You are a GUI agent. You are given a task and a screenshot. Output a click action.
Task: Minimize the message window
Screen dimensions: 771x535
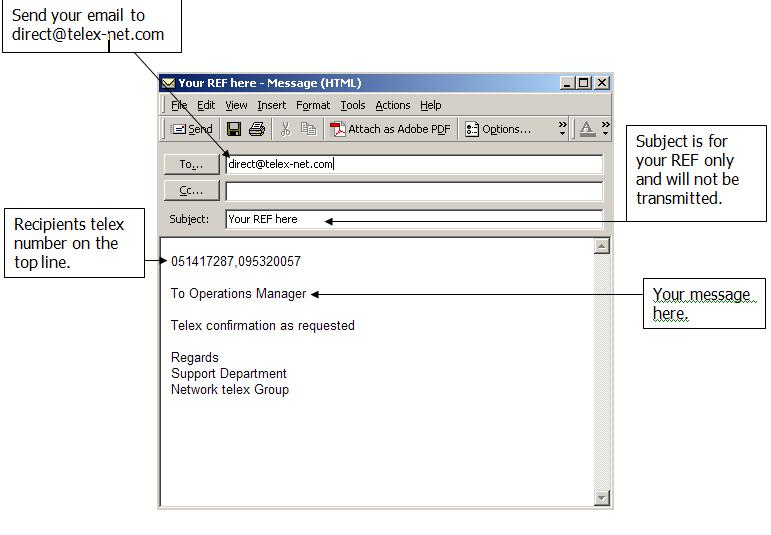pyautogui.click(x=567, y=83)
